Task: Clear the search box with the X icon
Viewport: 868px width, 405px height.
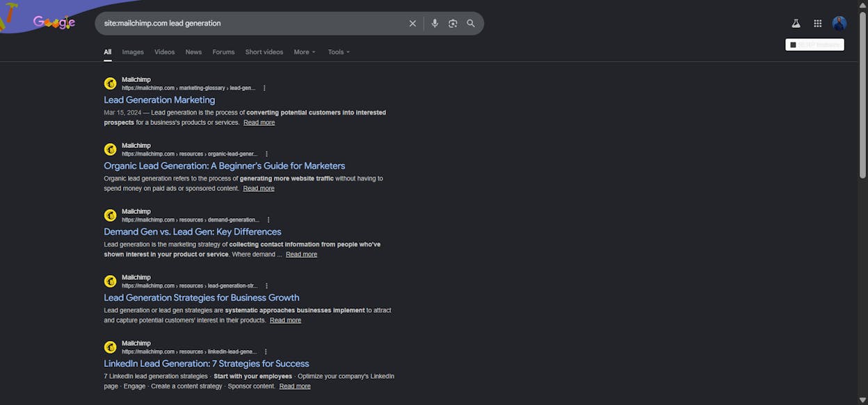Action: point(412,24)
